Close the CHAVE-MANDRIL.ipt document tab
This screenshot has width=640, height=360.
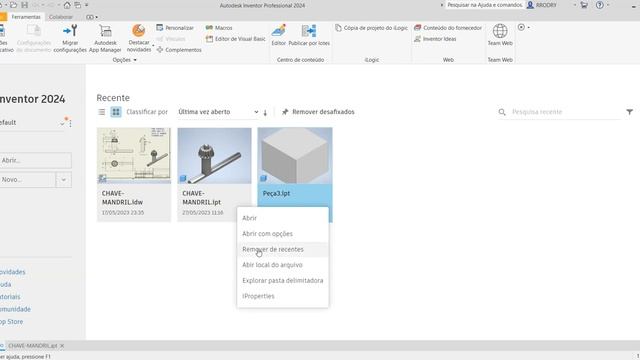coord(62,346)
